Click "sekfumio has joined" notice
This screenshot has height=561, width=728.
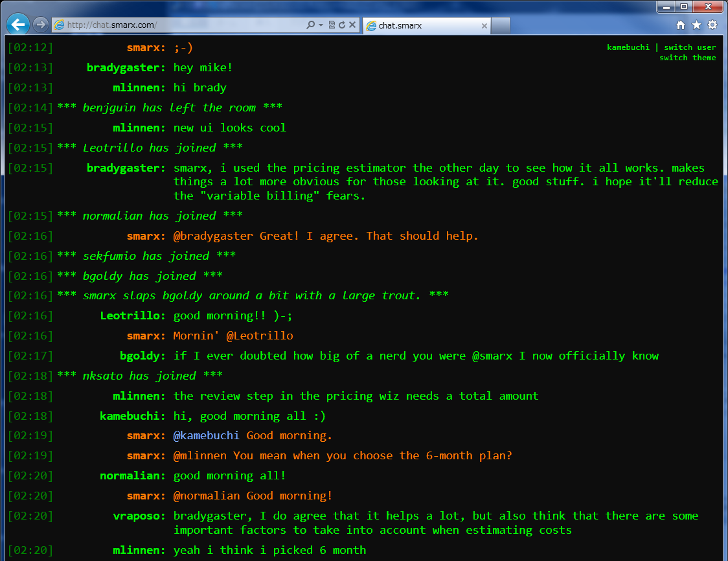click(x=146, y=256)
